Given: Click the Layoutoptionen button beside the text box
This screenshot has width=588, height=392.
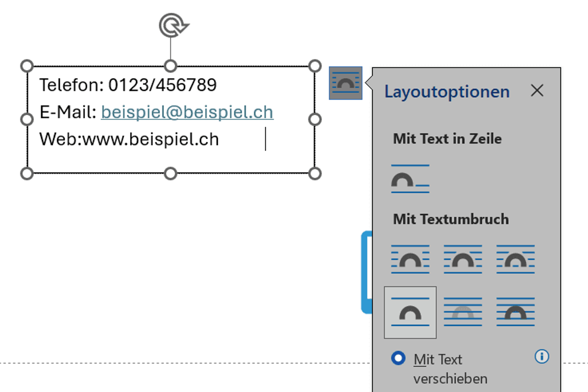Looking at the screenshot, I should 345,83.
